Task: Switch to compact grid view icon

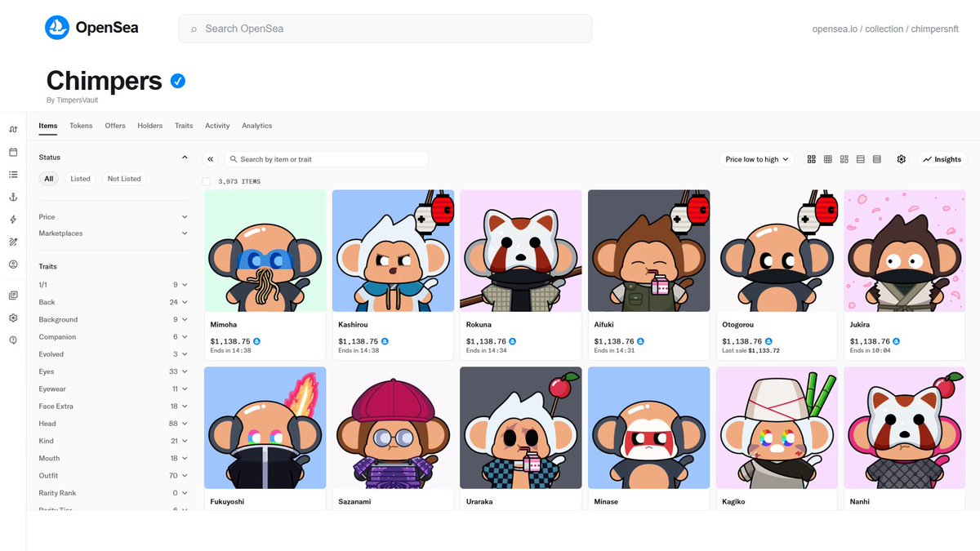Action: click(x=828, y=159)
